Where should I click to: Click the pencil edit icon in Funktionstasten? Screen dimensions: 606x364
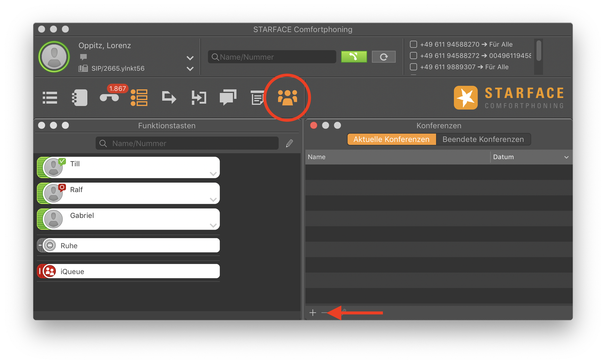[x=289, y=144]
